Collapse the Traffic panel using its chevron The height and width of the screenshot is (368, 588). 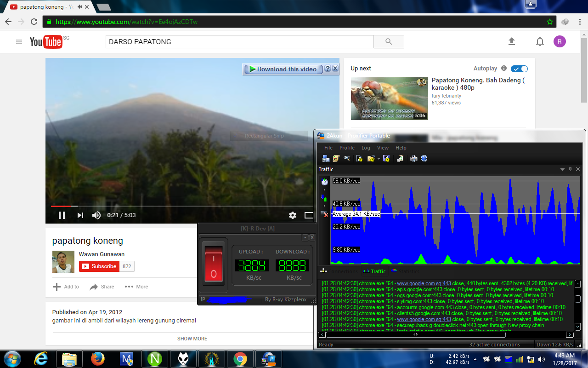563,169
